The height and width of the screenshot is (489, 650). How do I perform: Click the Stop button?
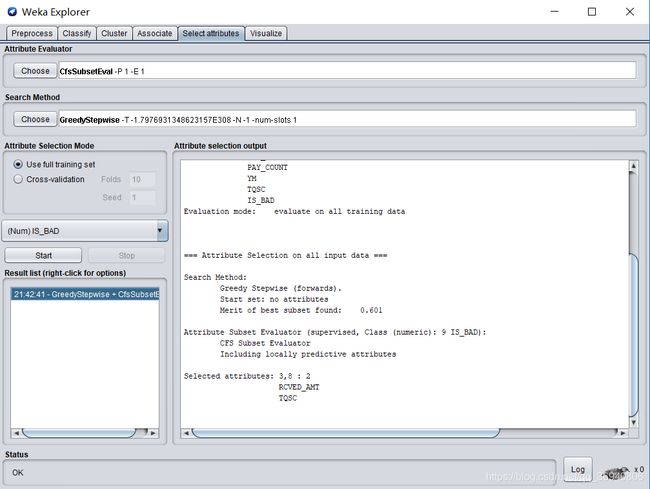[x=126, y=255]
